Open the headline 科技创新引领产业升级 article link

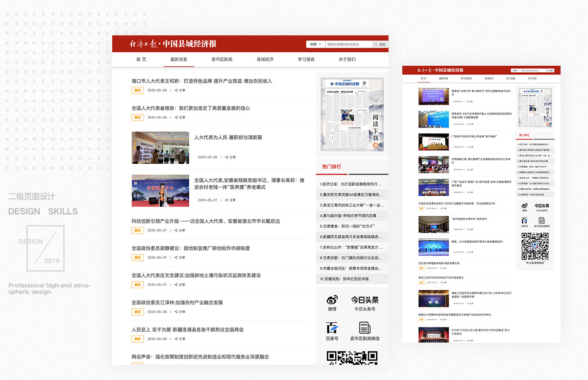205,221
